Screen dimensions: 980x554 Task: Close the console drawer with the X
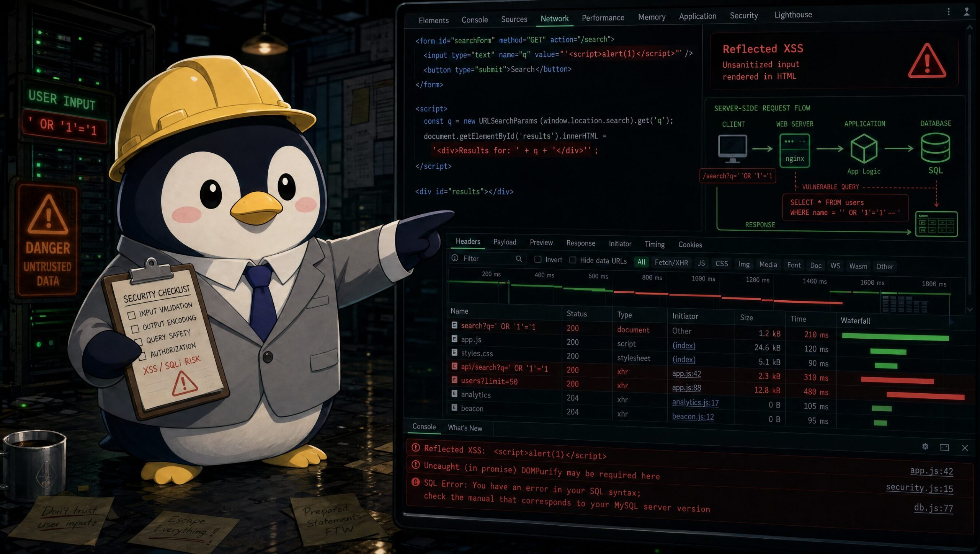[x=965, y=448]
